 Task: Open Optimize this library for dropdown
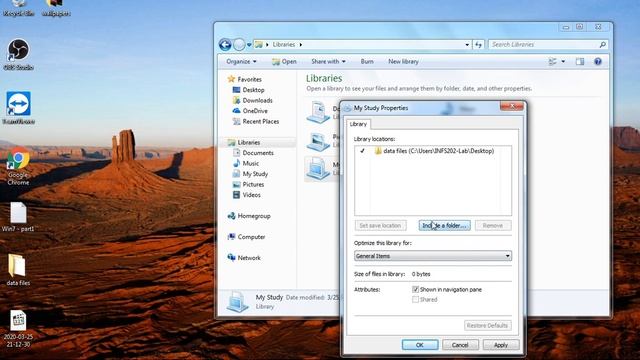(x=433, y=256)
